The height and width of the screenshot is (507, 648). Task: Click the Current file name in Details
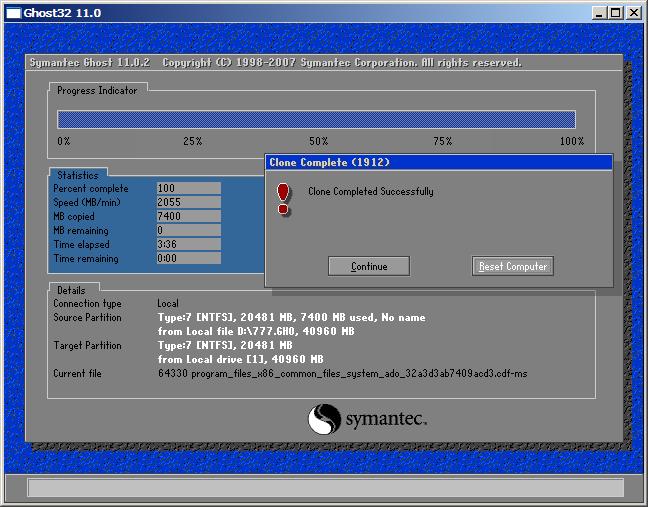point(342,373)
